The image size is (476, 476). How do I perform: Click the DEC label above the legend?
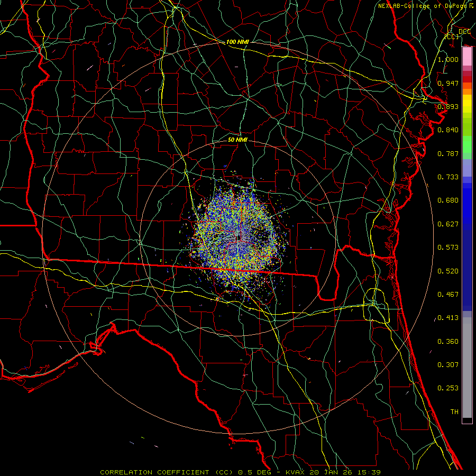pyautogui.click(x=465, y=32)
